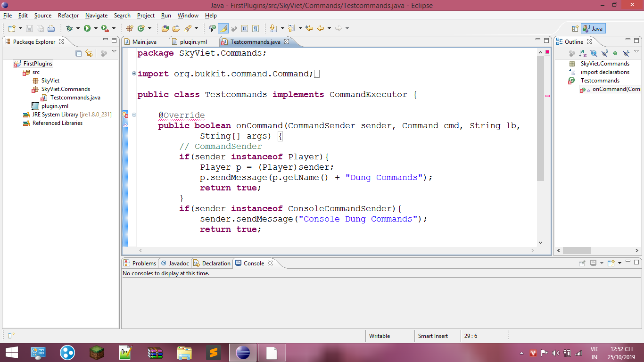Viewport: 644px width, 362px height.
Task: Run the program with green play button
Action: click(87, 28)
